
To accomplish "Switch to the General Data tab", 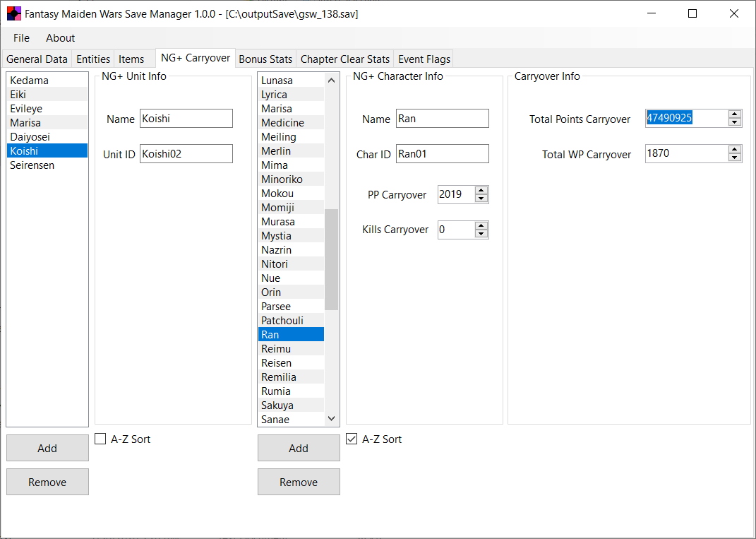I will coord(37,59).
